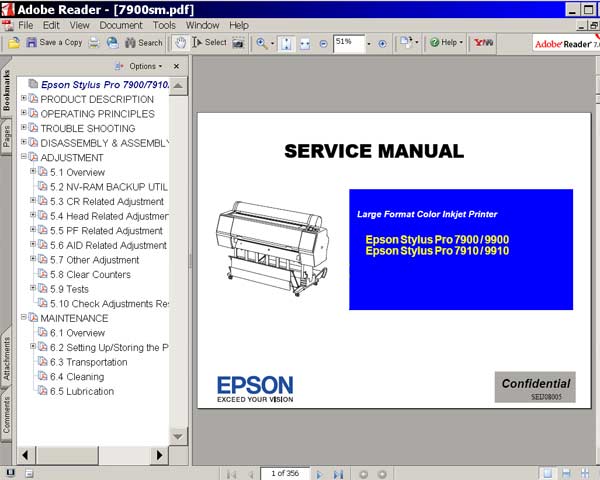This screenshot has height=480, width=600.
Task: Expand the TROUBLE SHOOTING bookmark
Action: 24,127
